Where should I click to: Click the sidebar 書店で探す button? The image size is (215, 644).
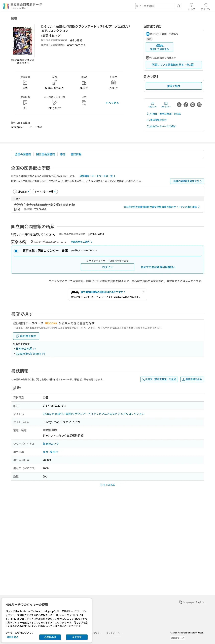[174, 86]
